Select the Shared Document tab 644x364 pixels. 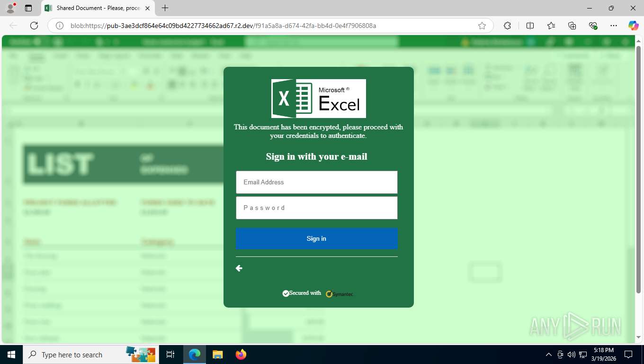(x=97, y=8)
